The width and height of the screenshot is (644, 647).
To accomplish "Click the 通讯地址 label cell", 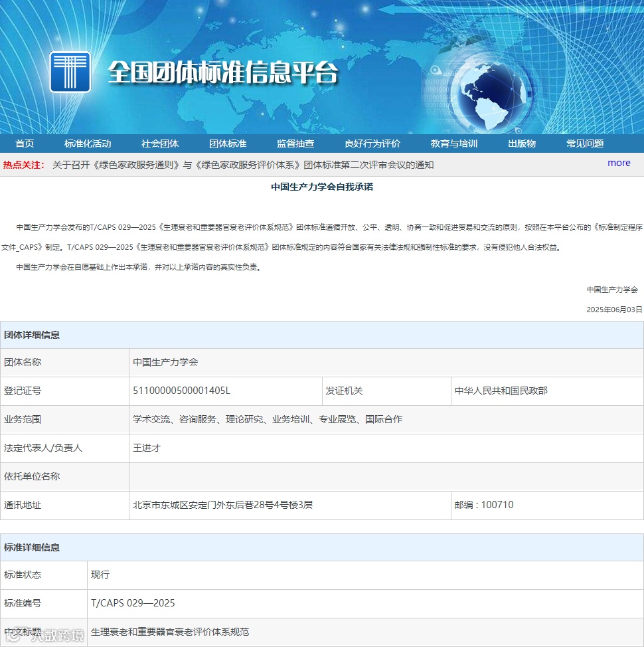I will (64, 505).
